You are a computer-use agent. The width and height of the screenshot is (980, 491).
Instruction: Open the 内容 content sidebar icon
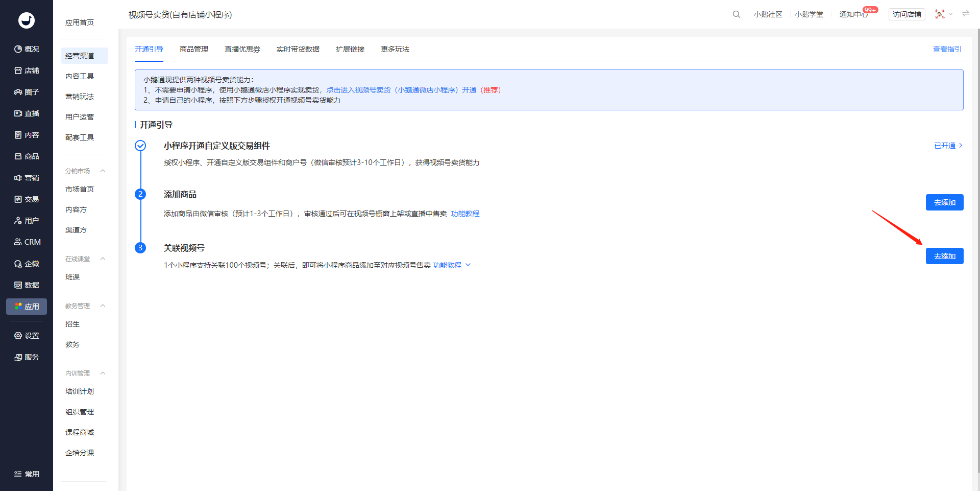(x=18, y=135)
